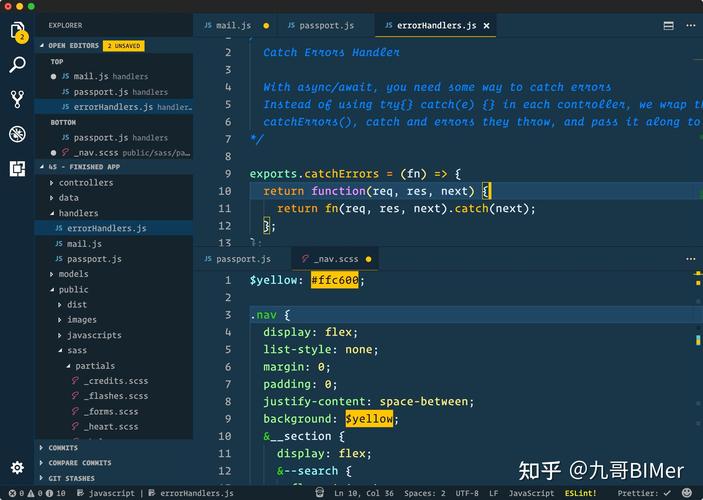Image resolution: width=703 pixels, height=500 pixels.
Task: Open the Search view
Action: click(17, 65)
